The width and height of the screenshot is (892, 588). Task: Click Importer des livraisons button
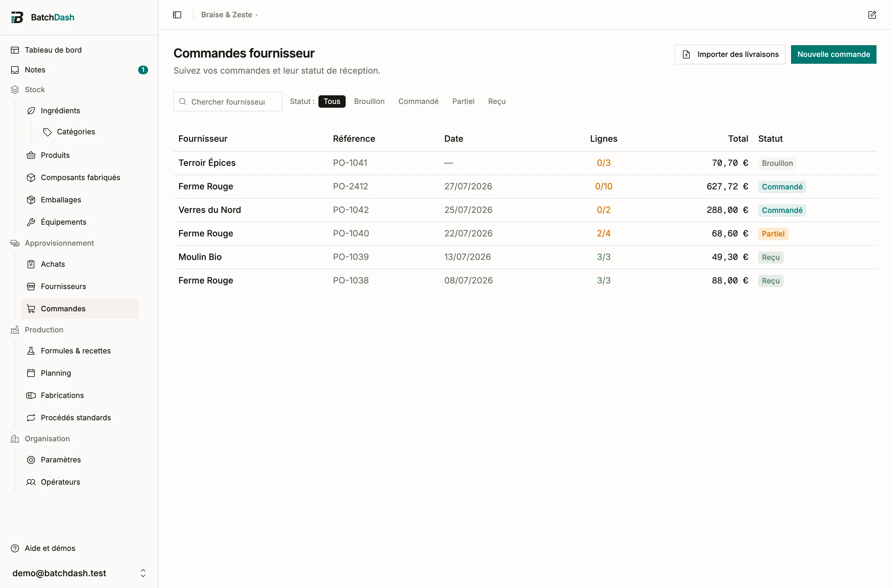point(730,54)
